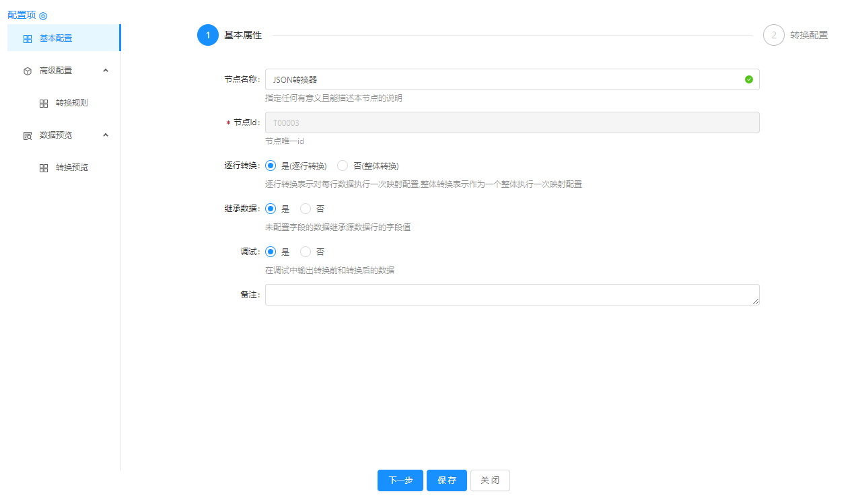Select 否 for 调试 option
This screenshot has height=504, width=852.
pyautogui.click(x=306, y=252)
